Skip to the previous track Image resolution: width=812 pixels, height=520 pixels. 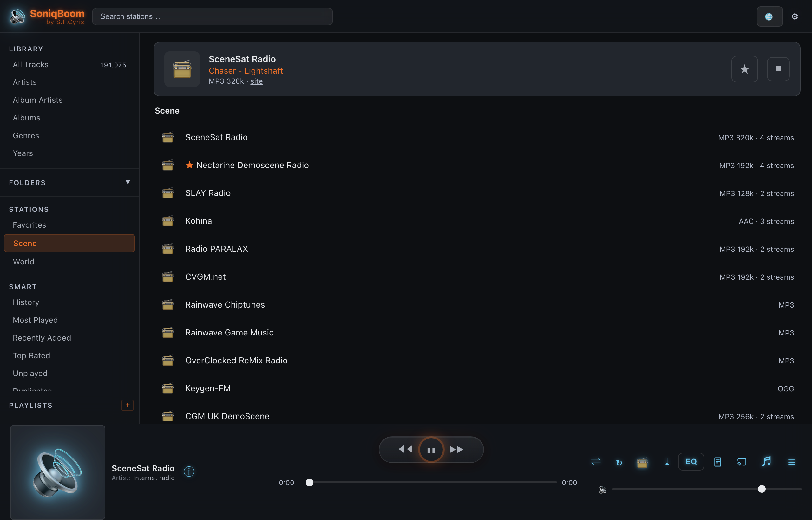405,449
